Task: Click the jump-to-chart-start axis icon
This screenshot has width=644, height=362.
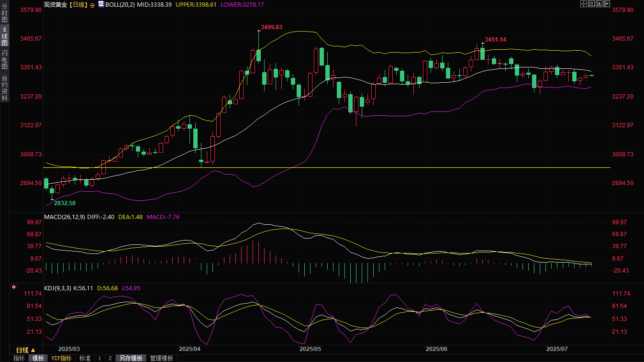Action: (591, 4)
